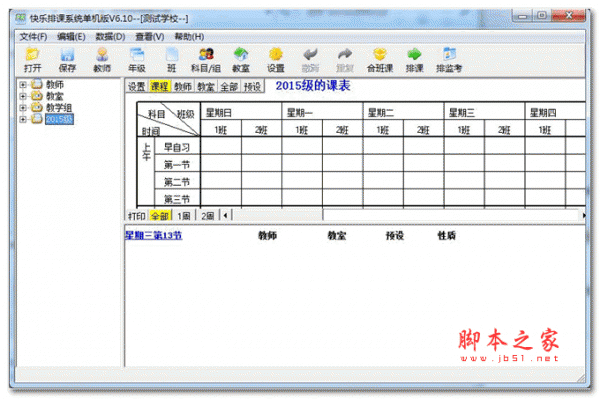Select the upper 全部 tab
The width and height of the screenshot is (600, 399).
tap(229, 87)
